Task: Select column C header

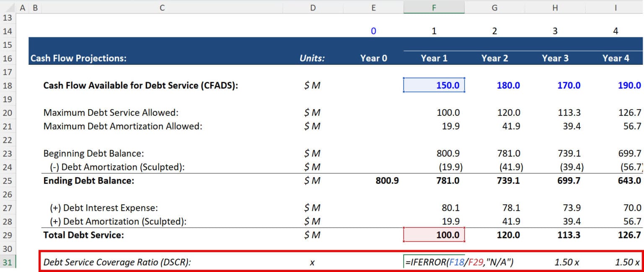Action: coord(161,7)
